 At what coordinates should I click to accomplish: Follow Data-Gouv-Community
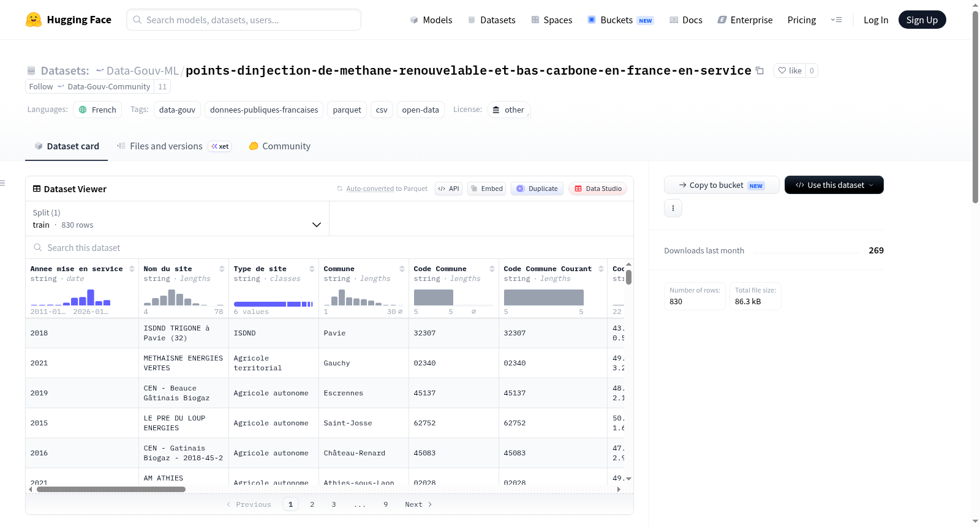(89, 86)
